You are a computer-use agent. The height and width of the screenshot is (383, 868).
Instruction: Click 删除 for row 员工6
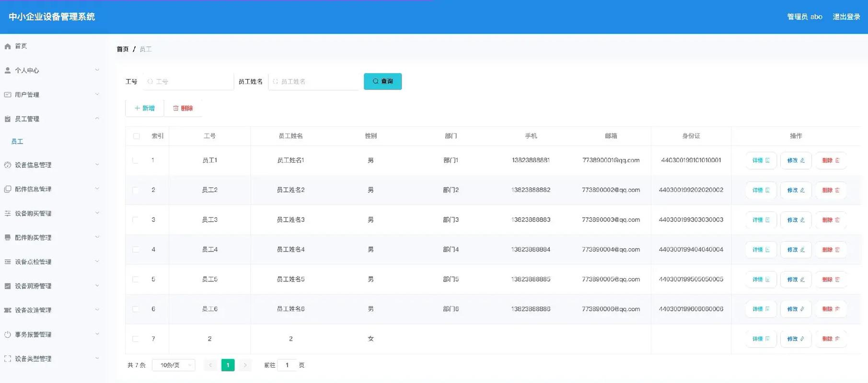click(x=831, y=309)
